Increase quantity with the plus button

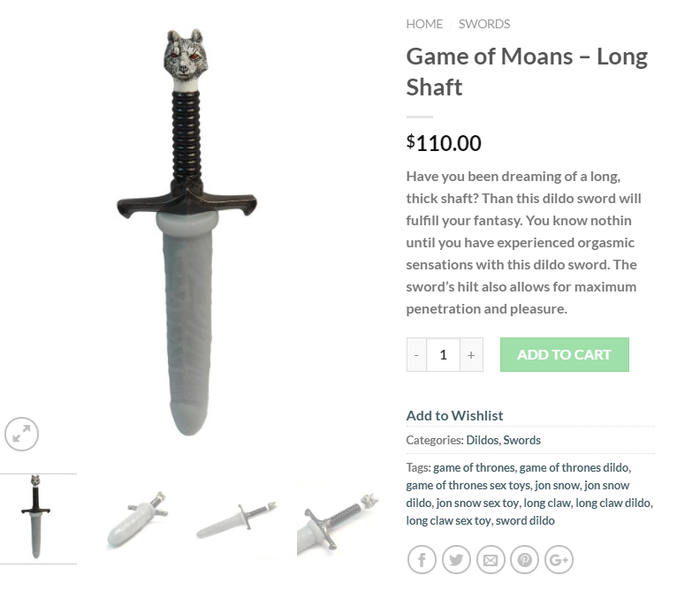(x=471, y=355)
